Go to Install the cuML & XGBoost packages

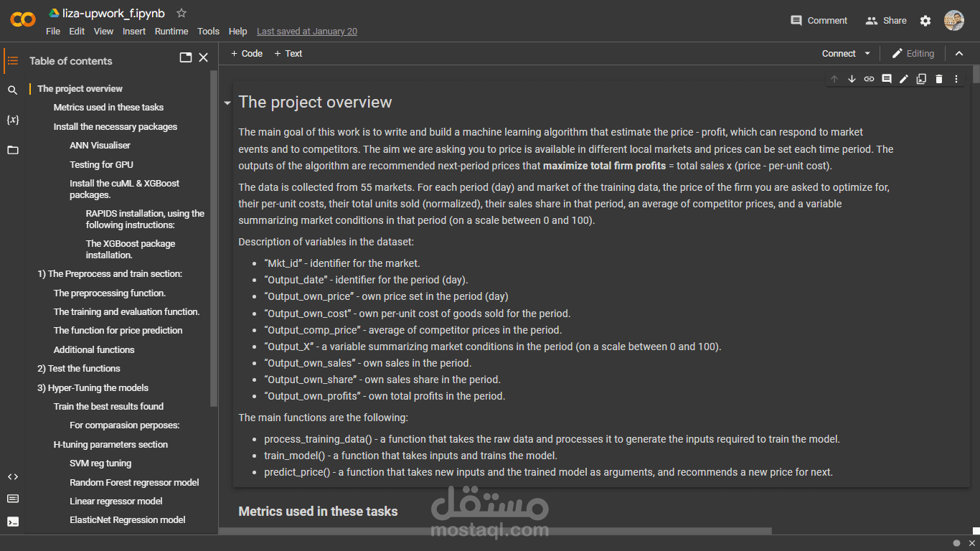(x=124, y=189)
